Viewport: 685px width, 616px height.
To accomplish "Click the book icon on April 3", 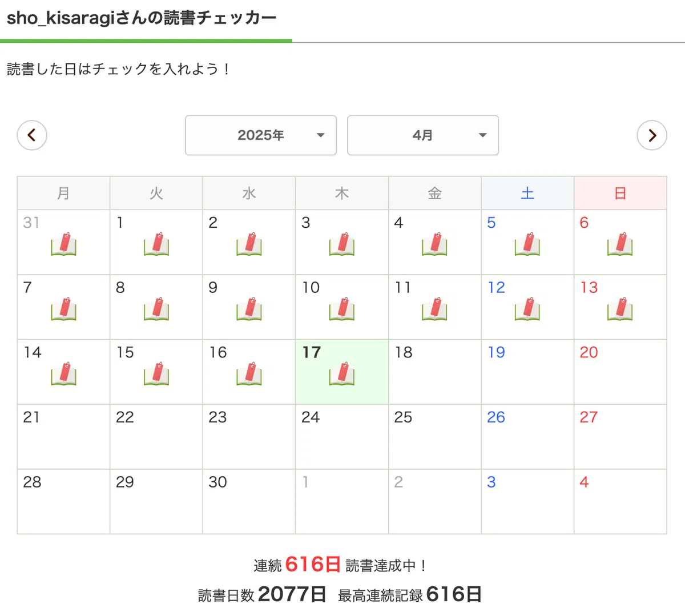I will coord(342,244).
